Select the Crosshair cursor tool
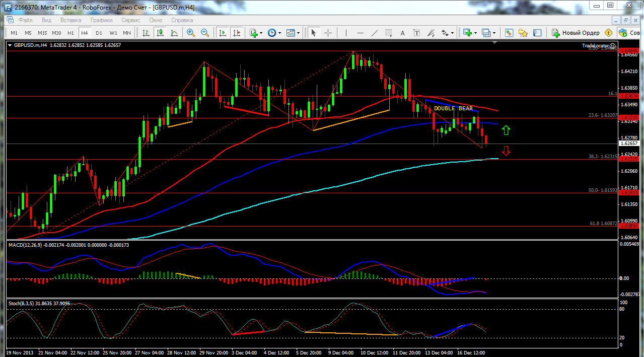The image size is (644, 357). (328, 33)
